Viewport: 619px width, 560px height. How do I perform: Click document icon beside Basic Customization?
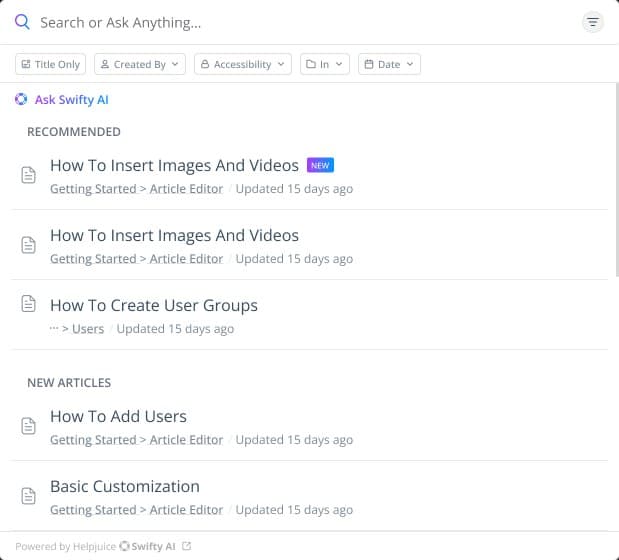click(x=28, y=496)
